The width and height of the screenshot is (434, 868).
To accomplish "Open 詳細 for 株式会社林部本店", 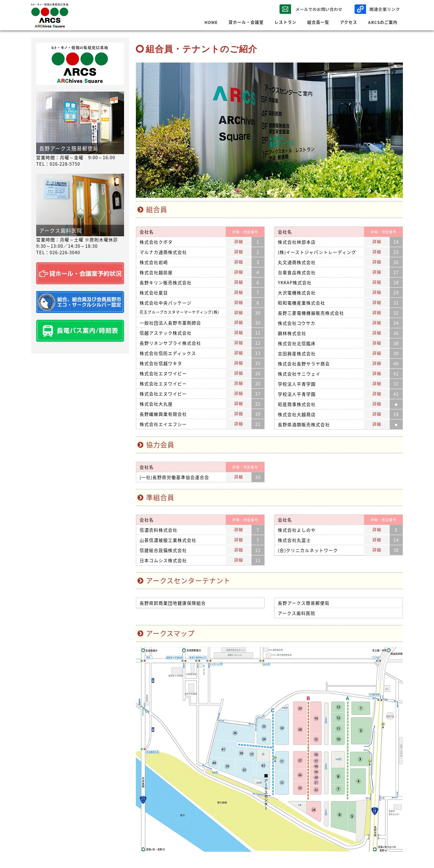I will pyautogui.click(x=377, y=242).
